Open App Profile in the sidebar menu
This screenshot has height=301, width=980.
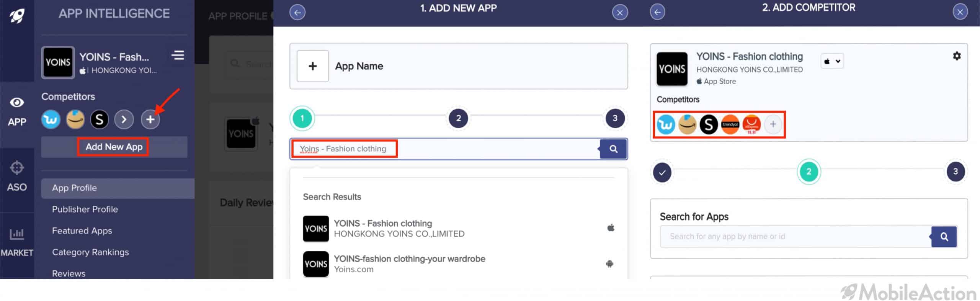[118, 188]
